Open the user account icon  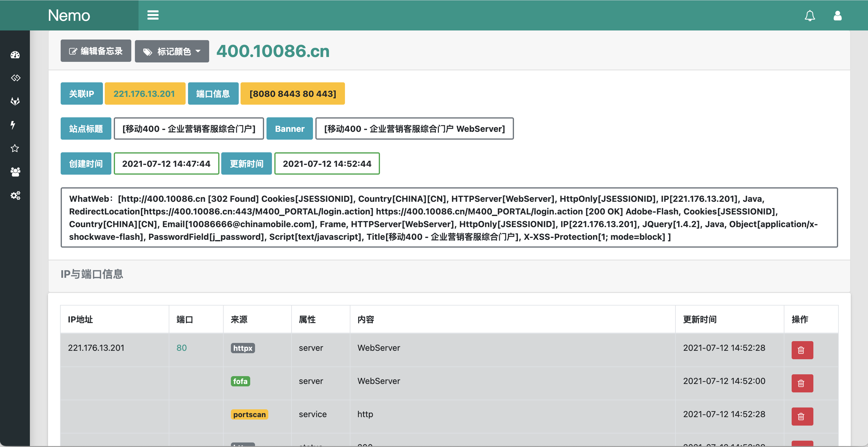[x=837, y=15]
